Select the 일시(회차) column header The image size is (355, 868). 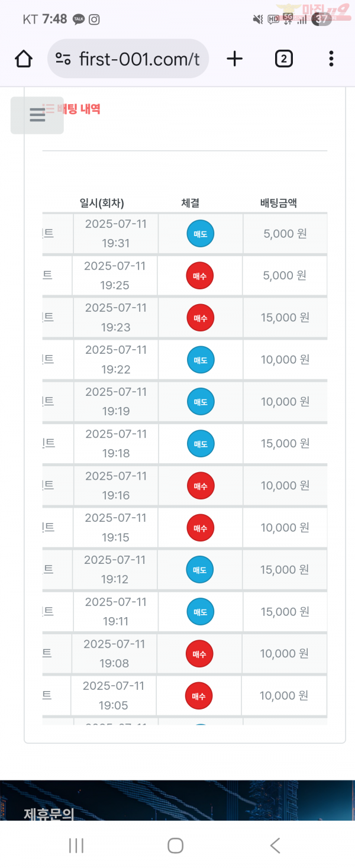[x=102, y=203]
